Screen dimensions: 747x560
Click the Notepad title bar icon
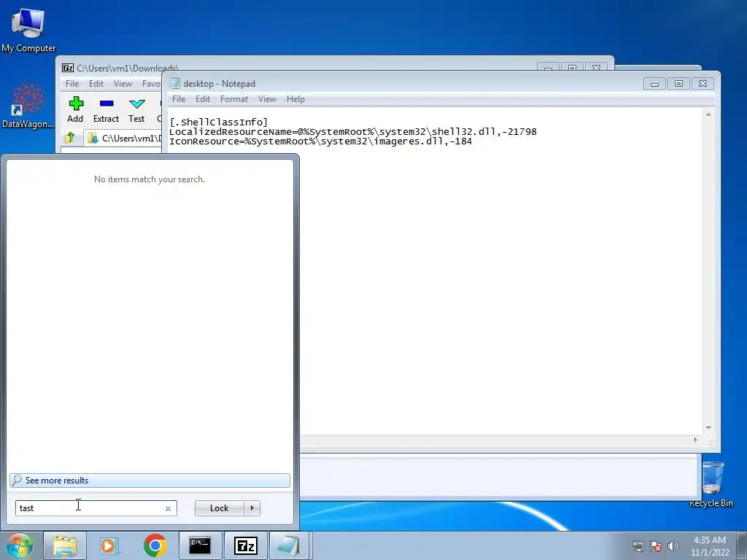click(175, 83)
